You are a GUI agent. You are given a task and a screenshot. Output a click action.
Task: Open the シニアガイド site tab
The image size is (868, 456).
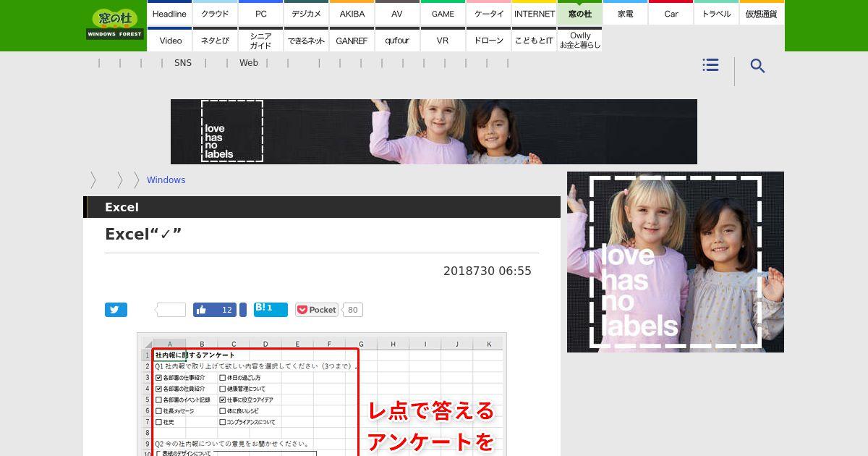pos(260,41)
